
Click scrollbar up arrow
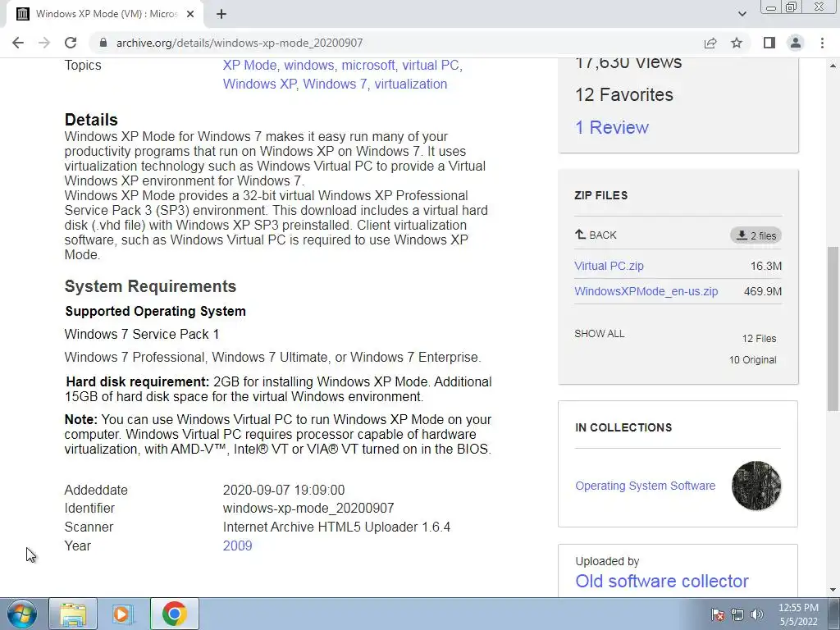point(833,66)
